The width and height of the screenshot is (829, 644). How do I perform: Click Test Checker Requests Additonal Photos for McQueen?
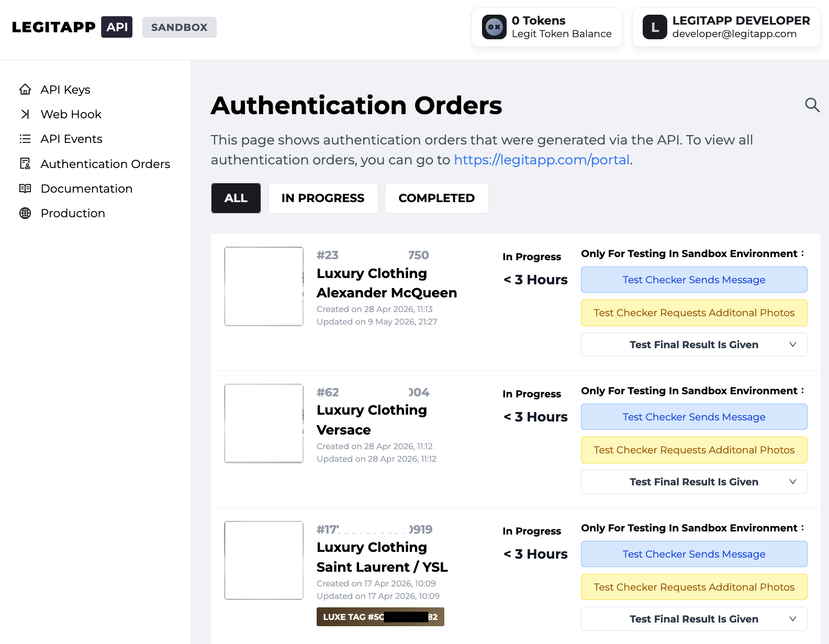[x=694, y=313]
